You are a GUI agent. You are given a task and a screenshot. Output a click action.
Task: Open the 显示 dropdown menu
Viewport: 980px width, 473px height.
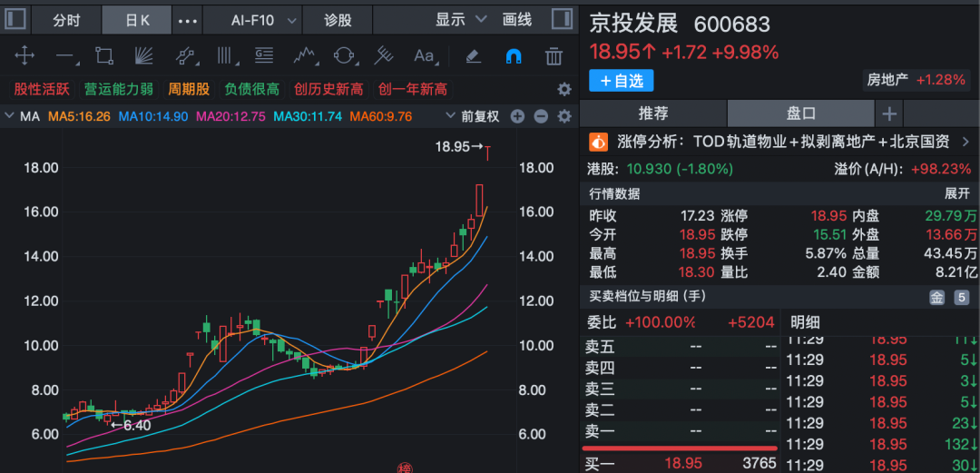(x=461, y=19)
